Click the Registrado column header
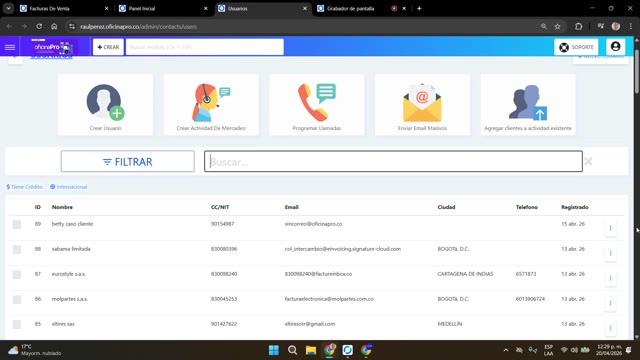 [574, 207]
